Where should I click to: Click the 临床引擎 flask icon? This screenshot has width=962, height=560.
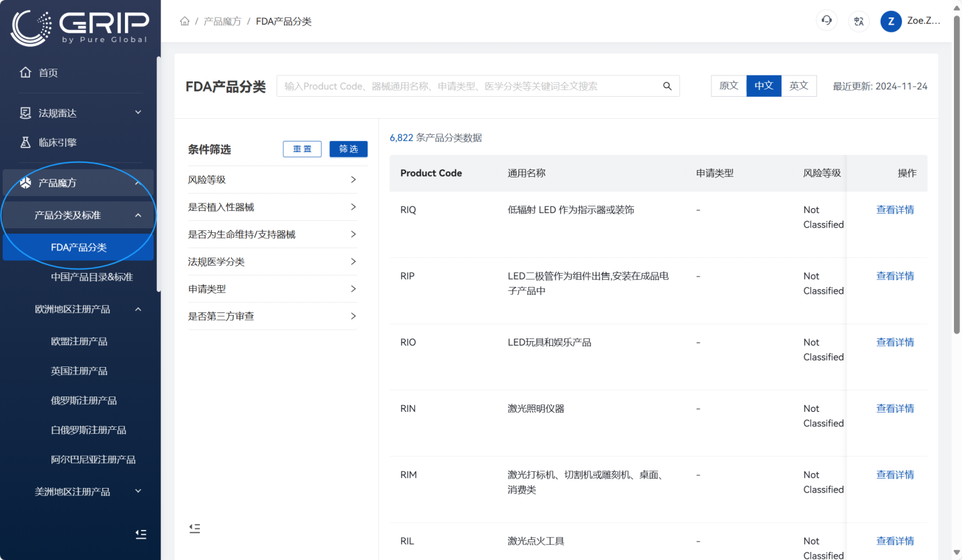(x=25, y=142)
